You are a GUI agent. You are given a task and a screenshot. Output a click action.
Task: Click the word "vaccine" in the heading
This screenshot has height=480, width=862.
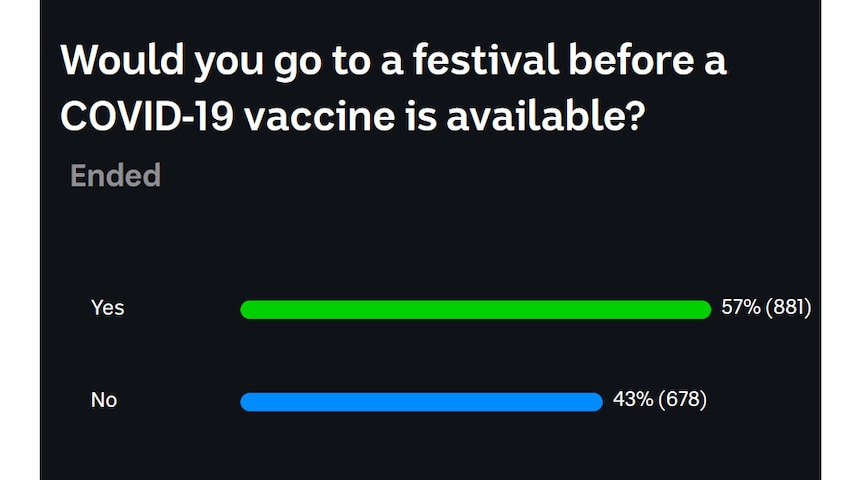[x=319, y=117]
